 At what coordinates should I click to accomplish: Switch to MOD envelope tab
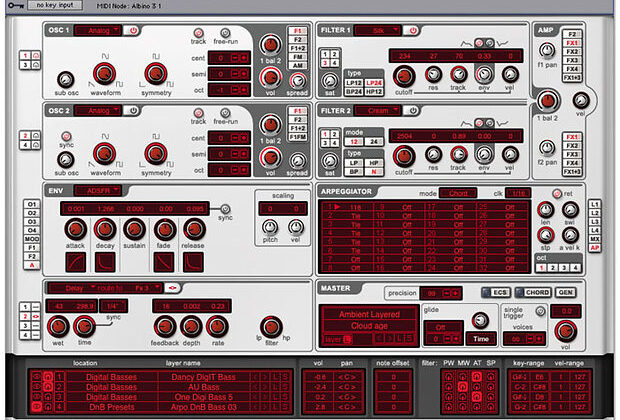(32, 239)
